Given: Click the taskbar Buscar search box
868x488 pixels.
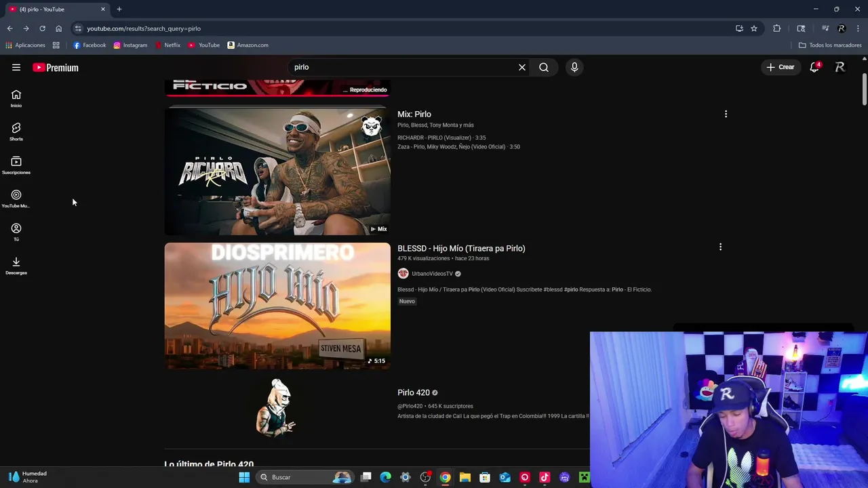Looking at the screenshot, I should [x=306, y=477].
